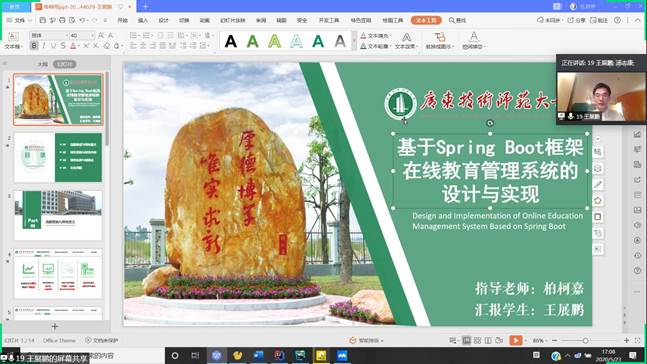647x364 pixels.
Task: Click the Undo arrow icon
Action: click(x=82, y=20)
